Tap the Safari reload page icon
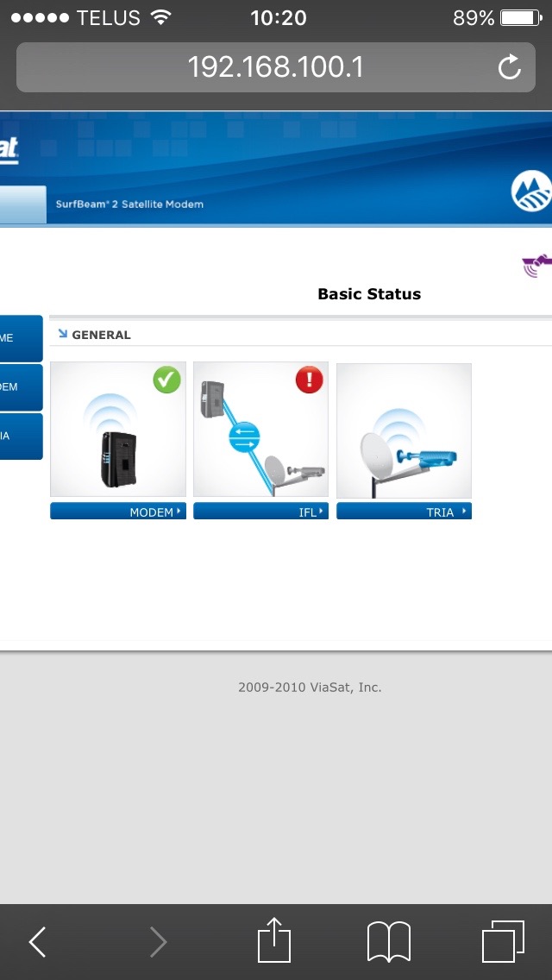Screen dimensions: 552x980 [509, 67]
